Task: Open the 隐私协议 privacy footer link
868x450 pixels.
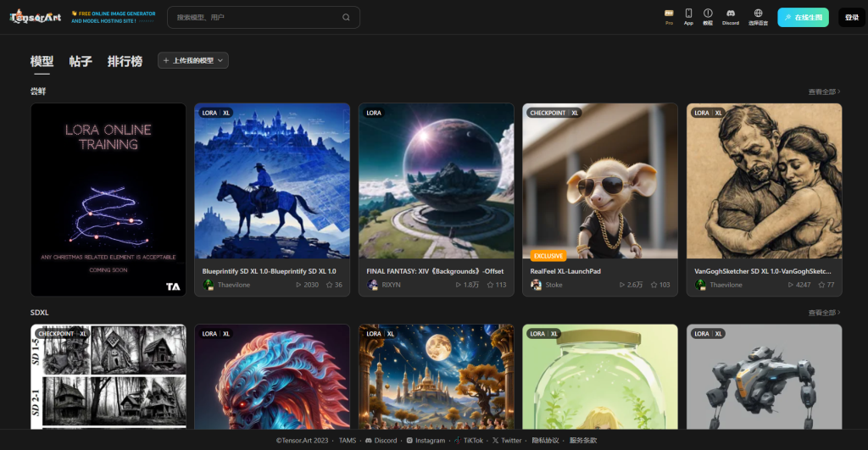Action: point(545,441)
